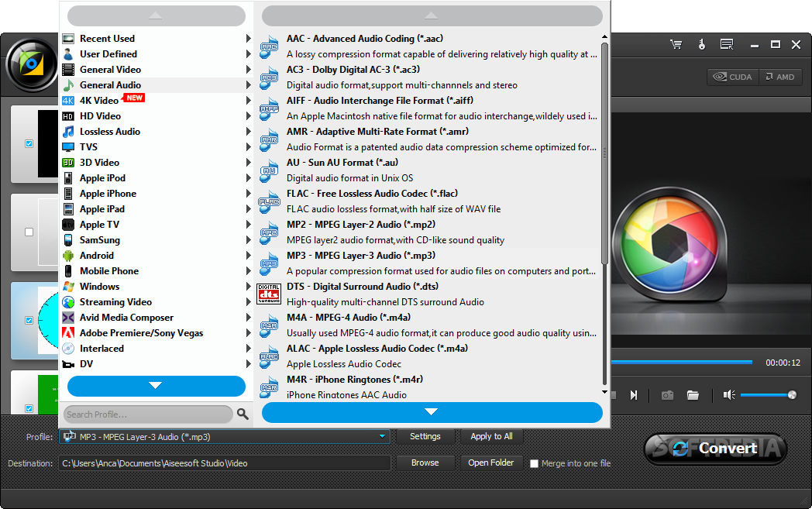Expand the General Video submenu arrow
The height and width of the screenshot is (509, 812).
tap(249, 70)
